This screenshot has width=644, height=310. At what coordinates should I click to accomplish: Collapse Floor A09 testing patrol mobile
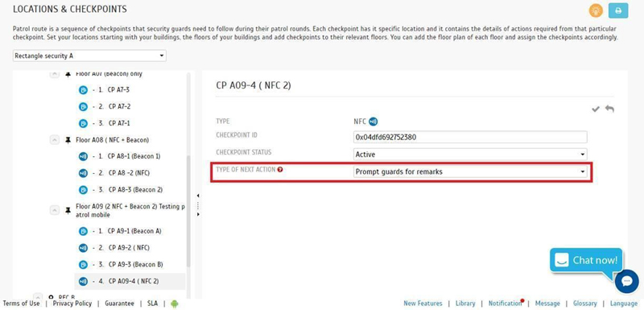tap(55, 210)
